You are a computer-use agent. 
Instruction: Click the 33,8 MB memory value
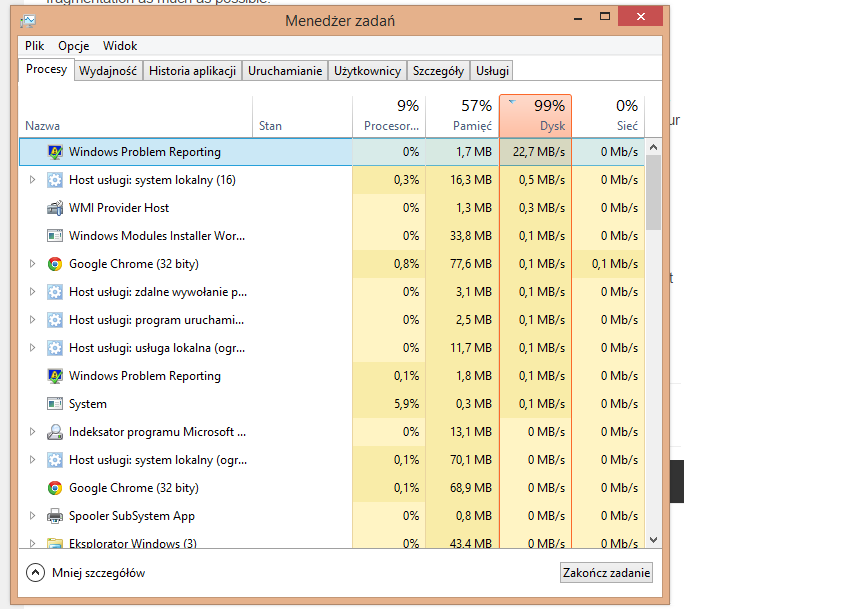471,236
